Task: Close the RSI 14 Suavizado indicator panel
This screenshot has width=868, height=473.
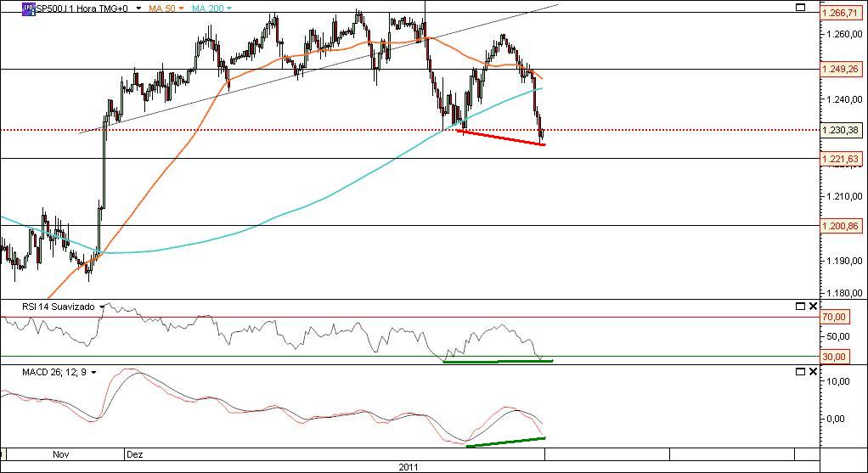Action: point(813,306)
